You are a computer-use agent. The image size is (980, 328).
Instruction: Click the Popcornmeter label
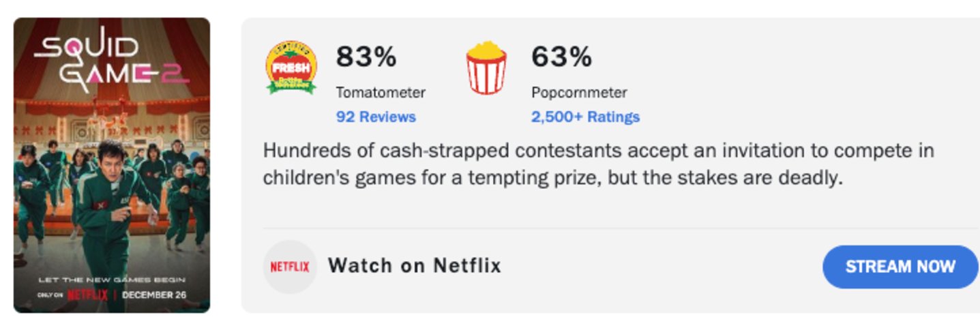pos(579,92)
